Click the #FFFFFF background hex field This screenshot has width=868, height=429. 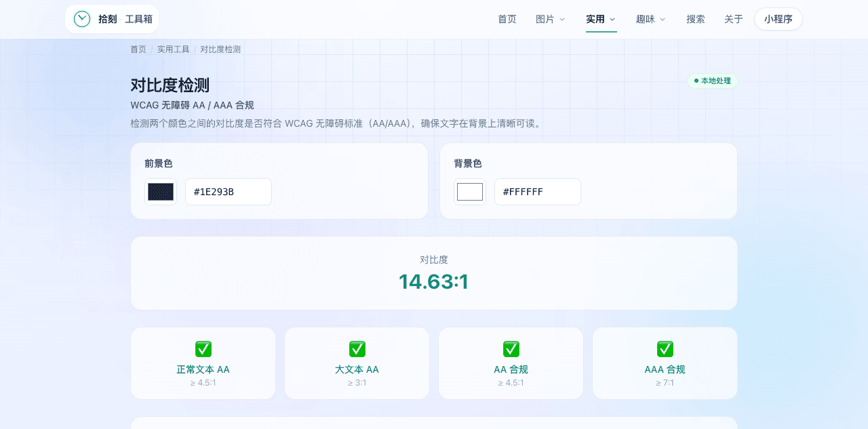point(538,192)
